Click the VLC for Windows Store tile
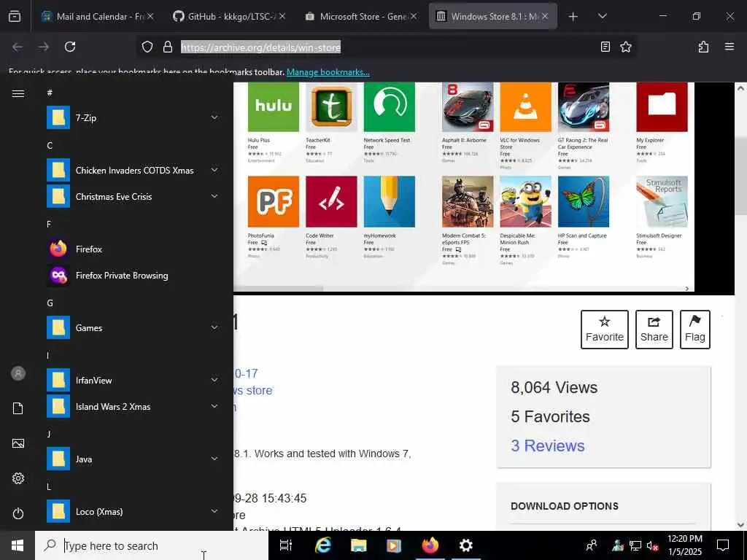This screenshot has width=747, height=560. pyautogui.click(x=525, y=106)
